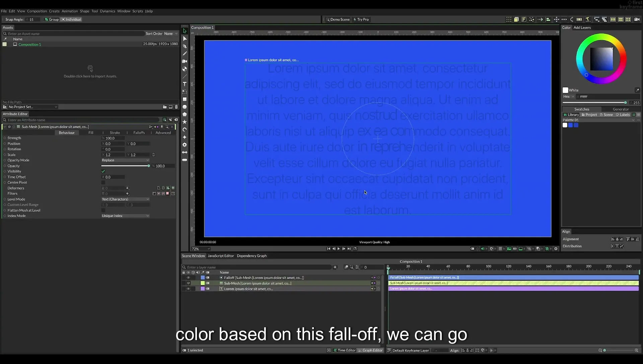Open the Animation menu
Viewport: 643px width, 364px height.
pyautogui.click(x=70, y=11)
